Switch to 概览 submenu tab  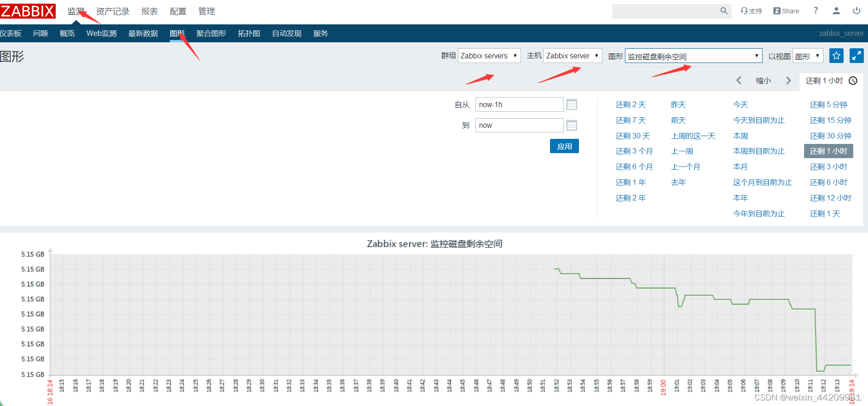point(67,34)
